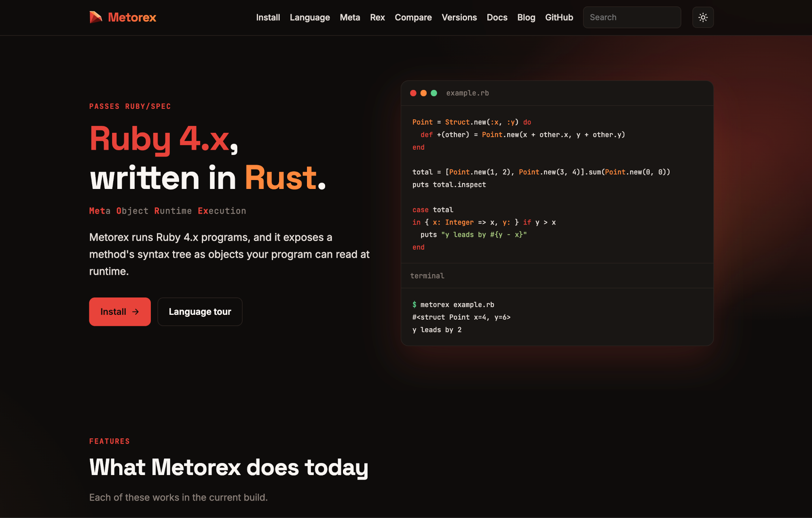Click the "y leads by 2" output line
Image resolution: width=812 pixels, height=518 pixels.
click(437, 330)
